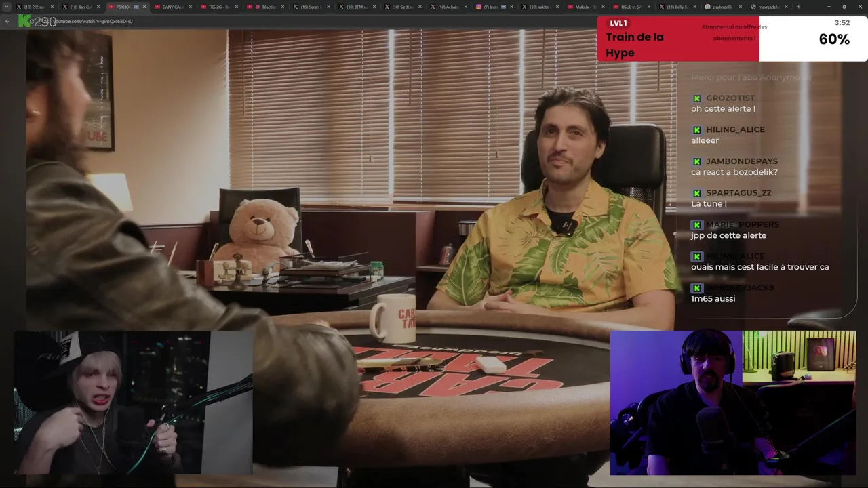The image size is (868, 488).
Task: Close the PSYHOD tab
Action: [x=144, y=7]
